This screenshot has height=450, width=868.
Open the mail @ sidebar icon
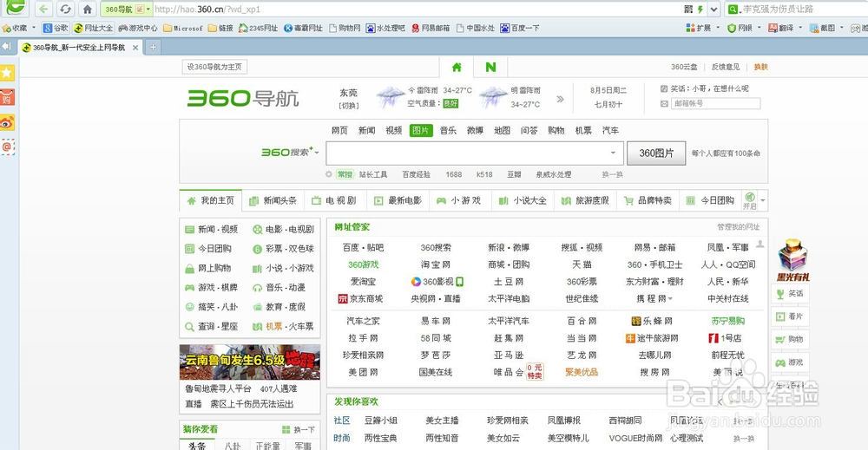pyautogui.click(x=7, y=147)
